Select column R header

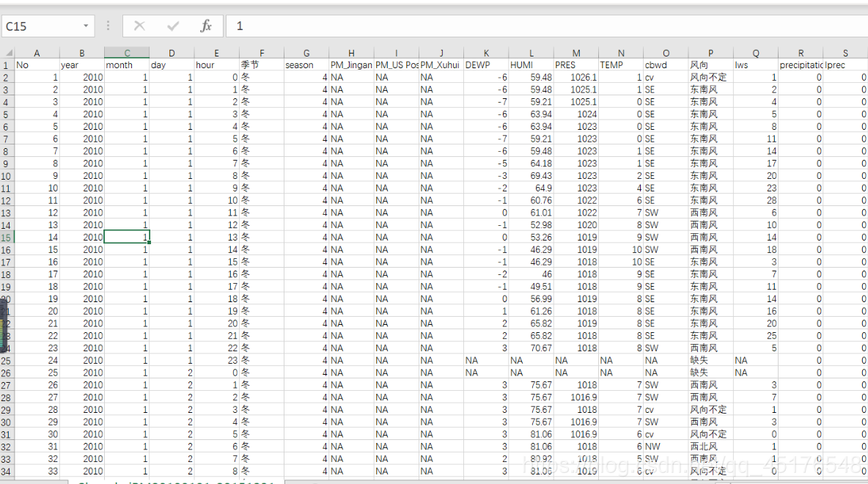801,53
